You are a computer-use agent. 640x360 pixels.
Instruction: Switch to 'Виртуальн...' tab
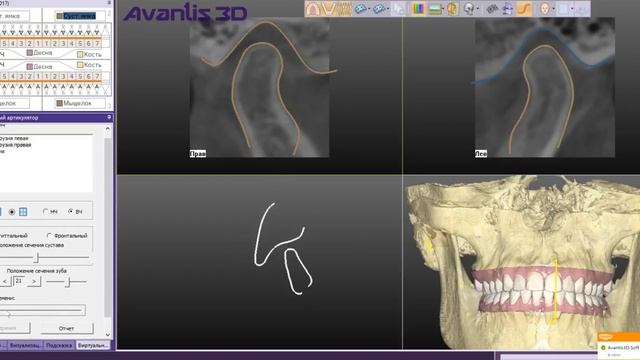pyautogui.click(x=93, y=345)
